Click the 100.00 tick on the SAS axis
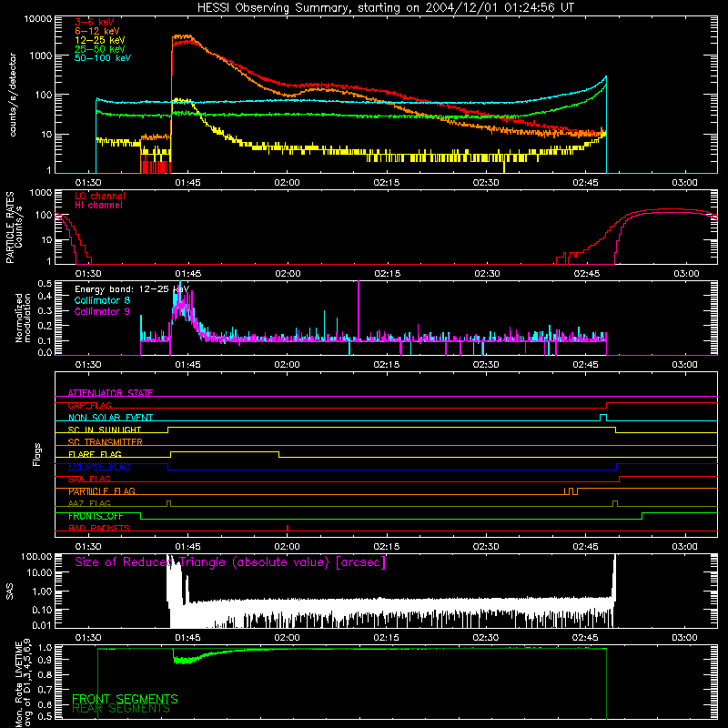728x728 pixels. (36, 556)
